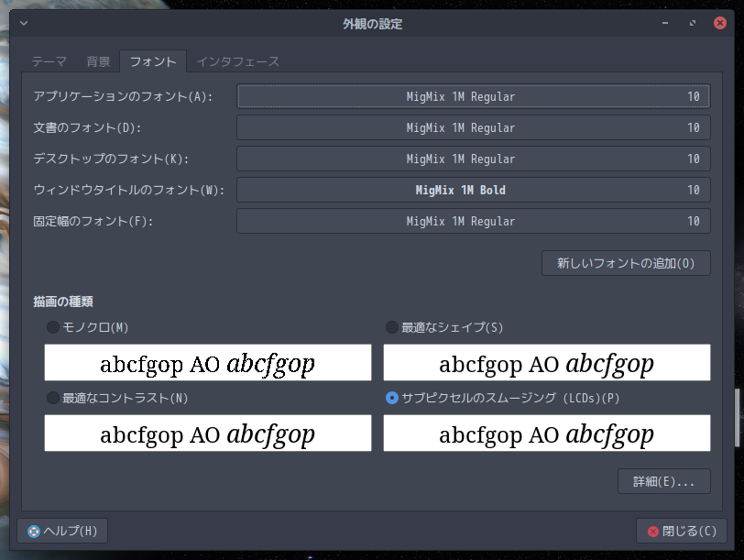Select the モノクロ rendering option
This screenshot has width=744, height=560.
pyautogui.click(x=53, y=327)
